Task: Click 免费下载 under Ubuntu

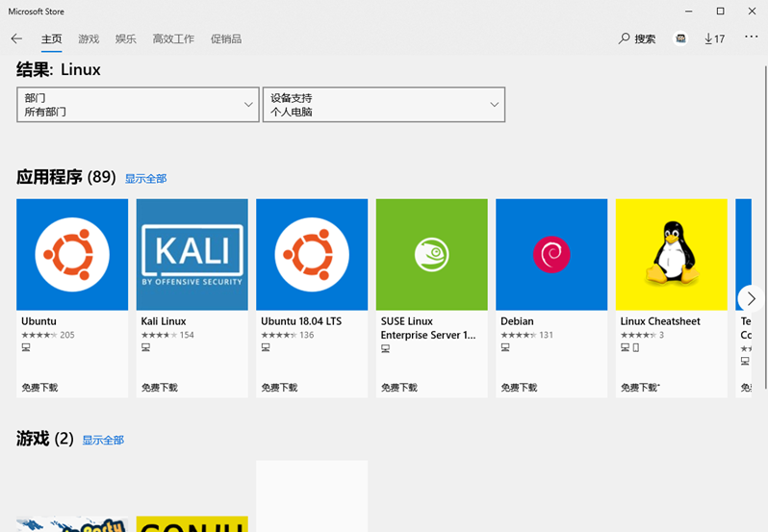Action: tap(39, 388)
